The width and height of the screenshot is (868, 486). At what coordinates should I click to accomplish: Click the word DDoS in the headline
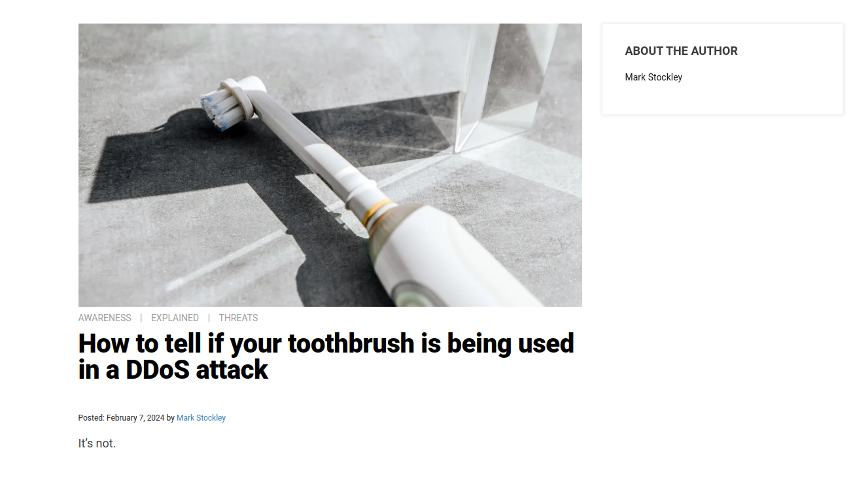(157, 370)
